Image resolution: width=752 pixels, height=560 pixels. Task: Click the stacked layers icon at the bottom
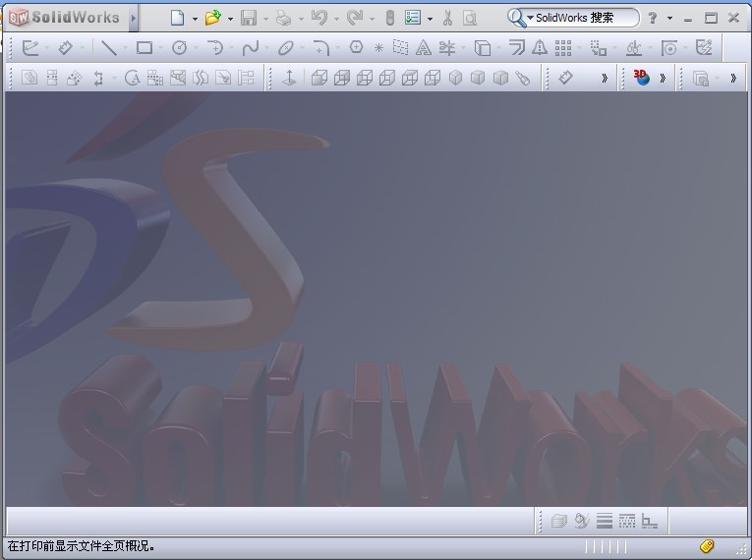click(x=558, y=521)
